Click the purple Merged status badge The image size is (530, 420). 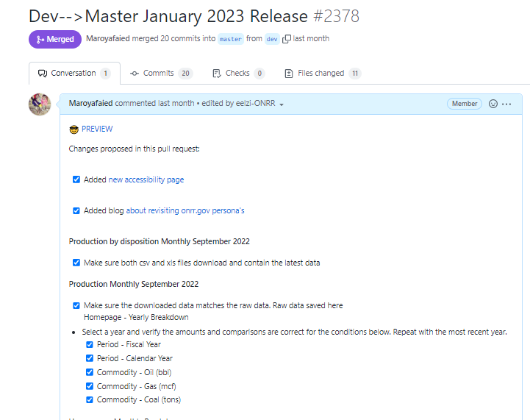pyautogui.click(x=55, y=39)
